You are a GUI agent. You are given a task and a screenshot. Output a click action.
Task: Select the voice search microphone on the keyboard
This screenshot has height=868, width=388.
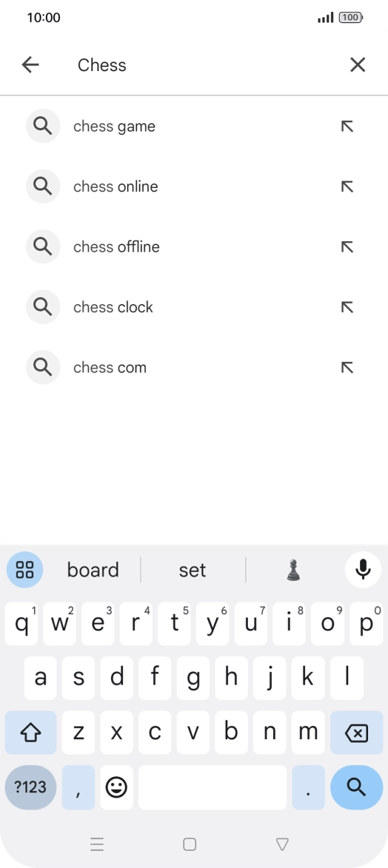coord(363,569)
